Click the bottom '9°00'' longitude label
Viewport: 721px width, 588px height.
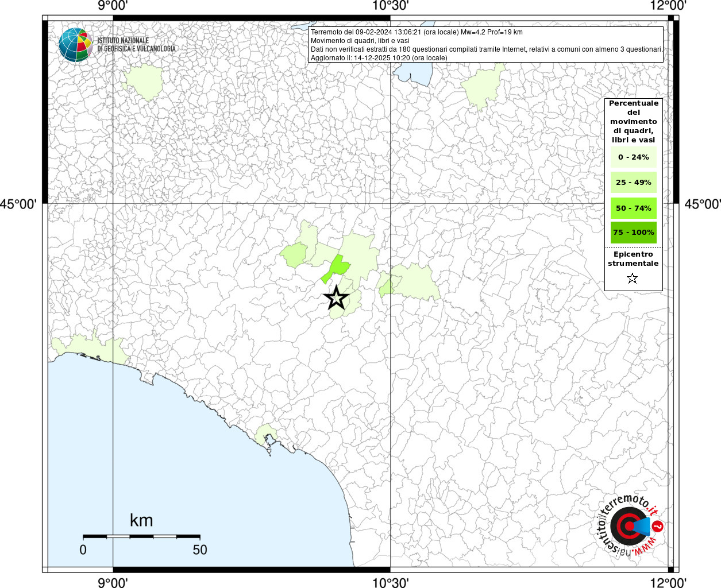[x=113, y=582]
